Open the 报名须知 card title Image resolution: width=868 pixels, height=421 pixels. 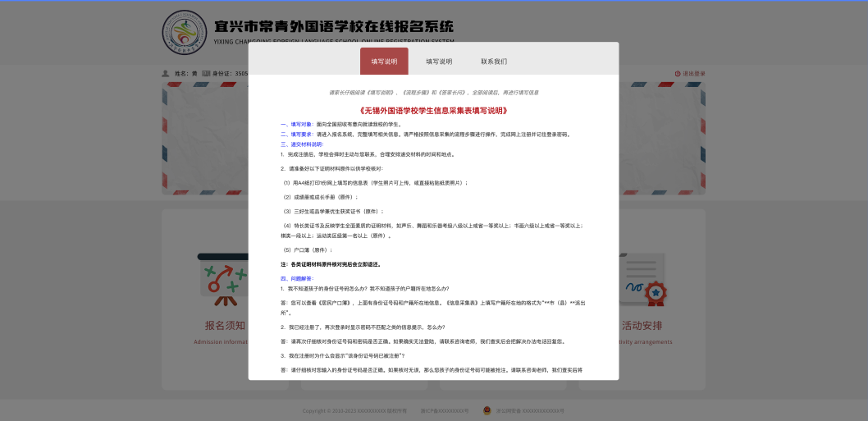click(225, 325)
